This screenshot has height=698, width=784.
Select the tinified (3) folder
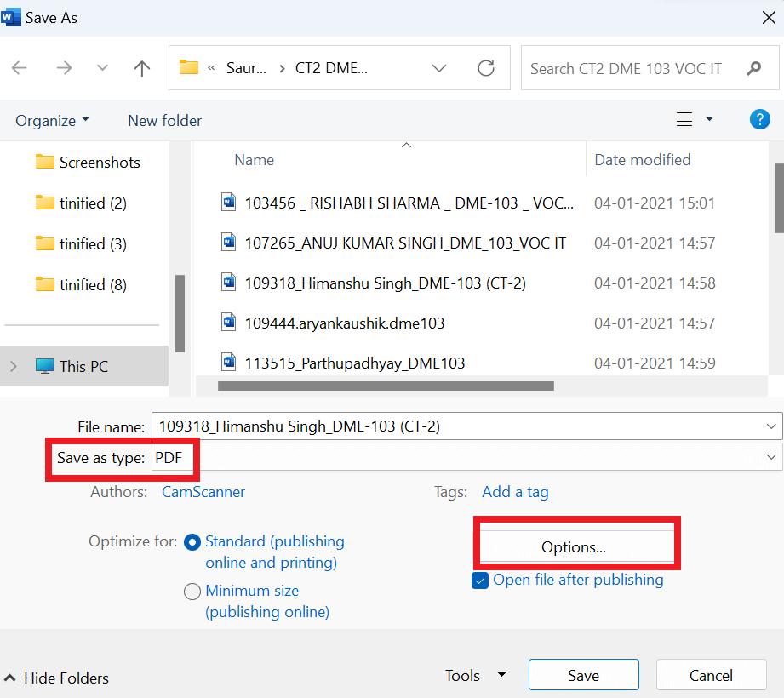point(81,244)
